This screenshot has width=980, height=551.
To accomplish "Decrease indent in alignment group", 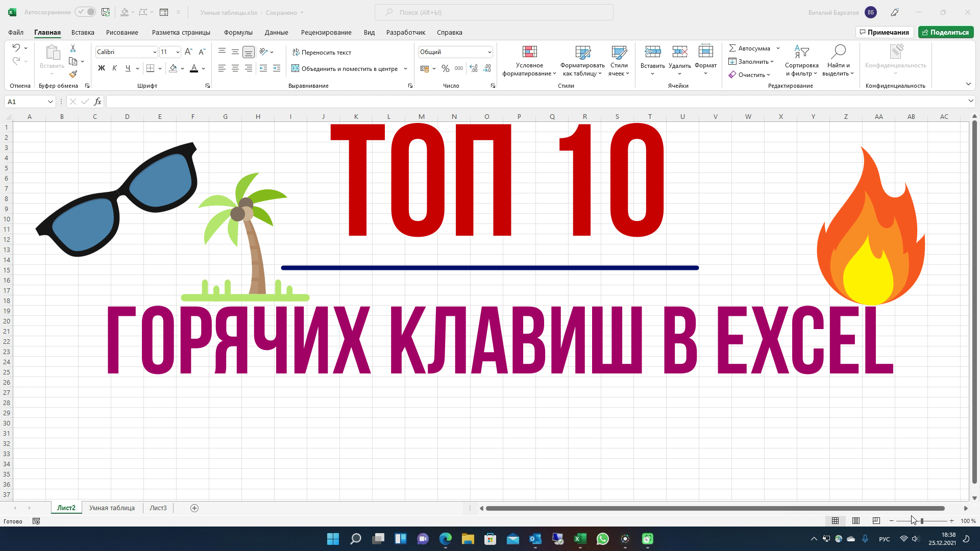I will click(263, 68).
